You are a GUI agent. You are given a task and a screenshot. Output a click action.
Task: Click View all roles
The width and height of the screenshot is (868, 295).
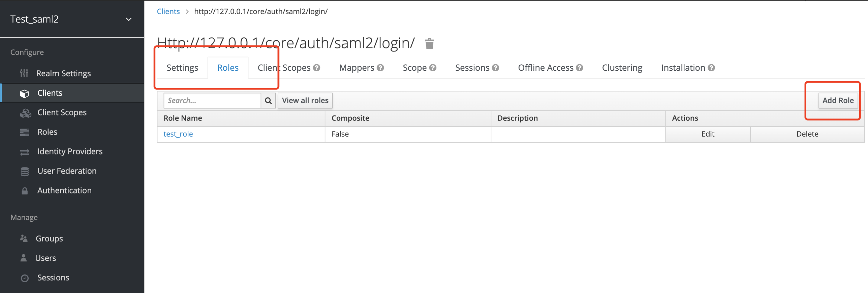[x=305, y=100]
